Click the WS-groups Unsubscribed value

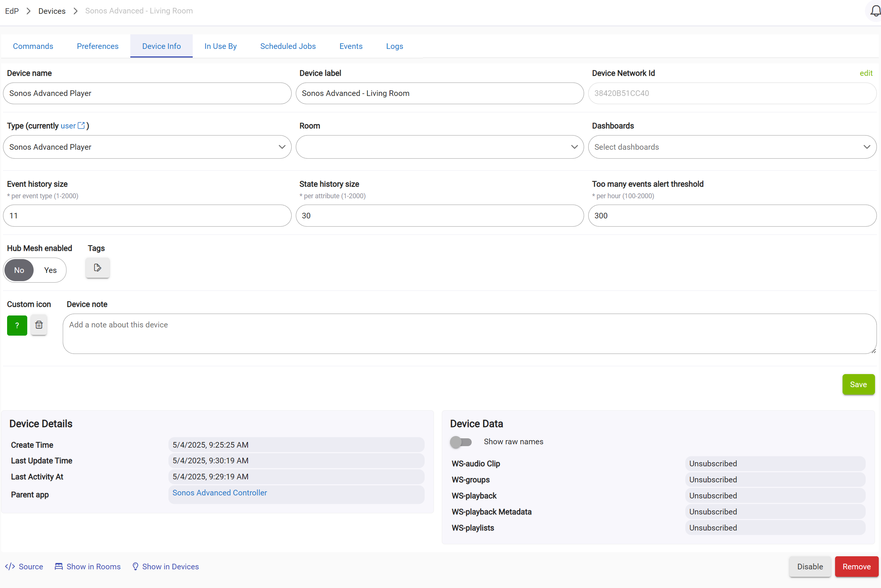[775, 480]
